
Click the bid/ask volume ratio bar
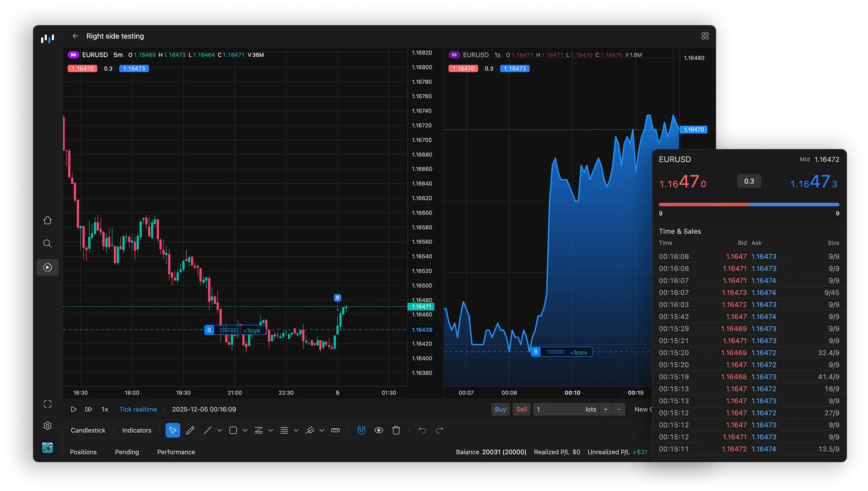pos(749,204)
